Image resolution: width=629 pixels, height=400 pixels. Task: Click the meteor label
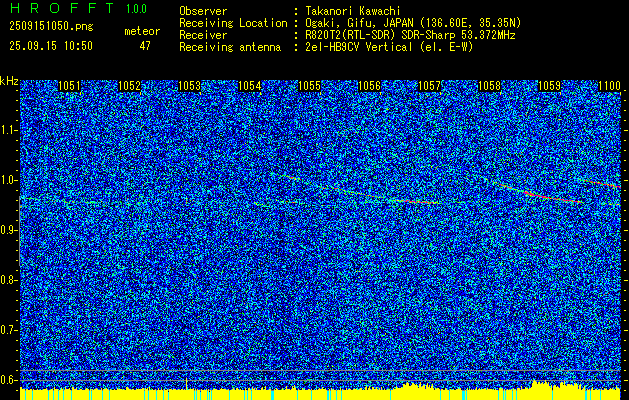[x=142, y=31]
